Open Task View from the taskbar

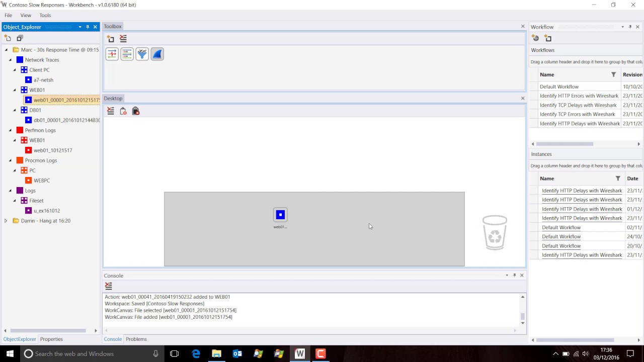point(174,353)
